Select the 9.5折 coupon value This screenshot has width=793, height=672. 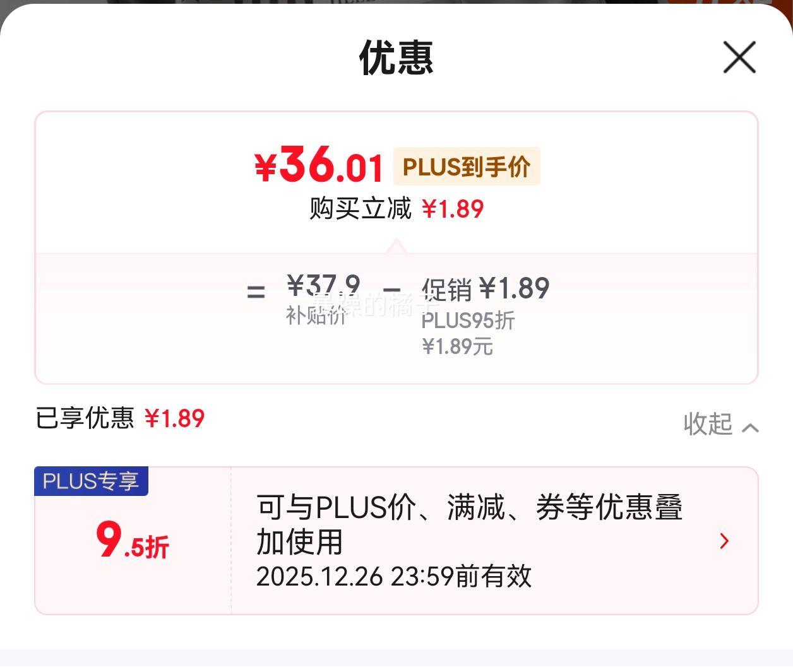coord(133,541)
